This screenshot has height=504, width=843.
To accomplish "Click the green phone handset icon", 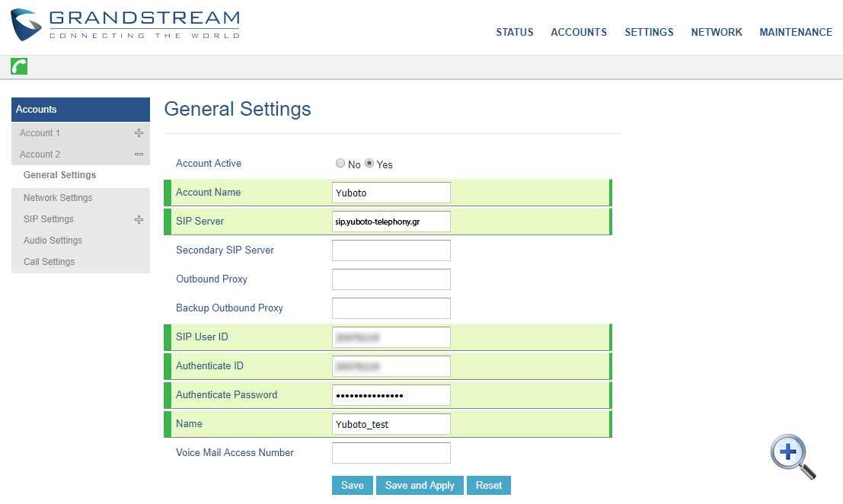I will tap(18, 66).
